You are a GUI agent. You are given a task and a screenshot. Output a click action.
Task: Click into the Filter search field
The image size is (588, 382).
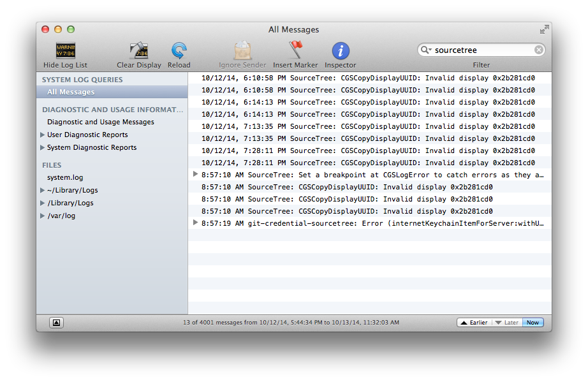pos(481,50)
